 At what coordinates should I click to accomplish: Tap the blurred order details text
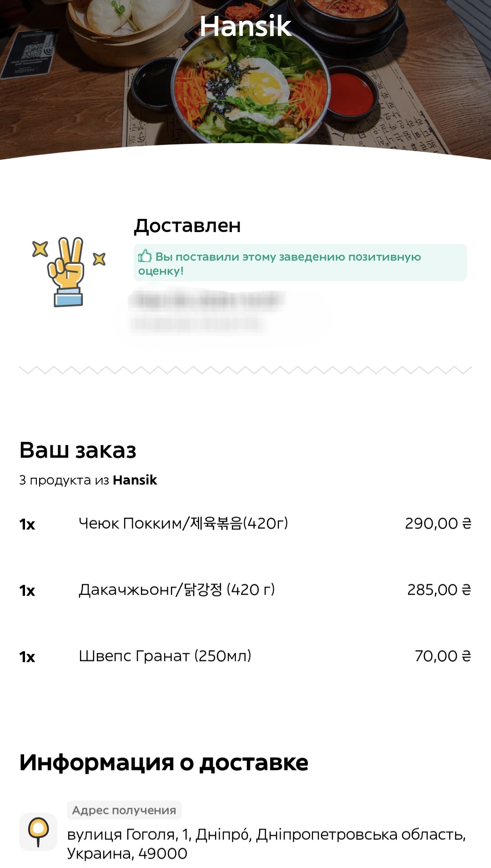[x=207, y=312]
